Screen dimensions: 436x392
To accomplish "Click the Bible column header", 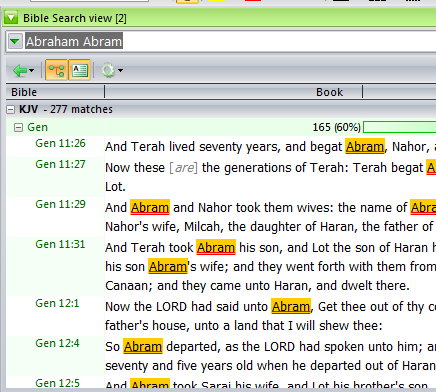I will pos(55,92).
